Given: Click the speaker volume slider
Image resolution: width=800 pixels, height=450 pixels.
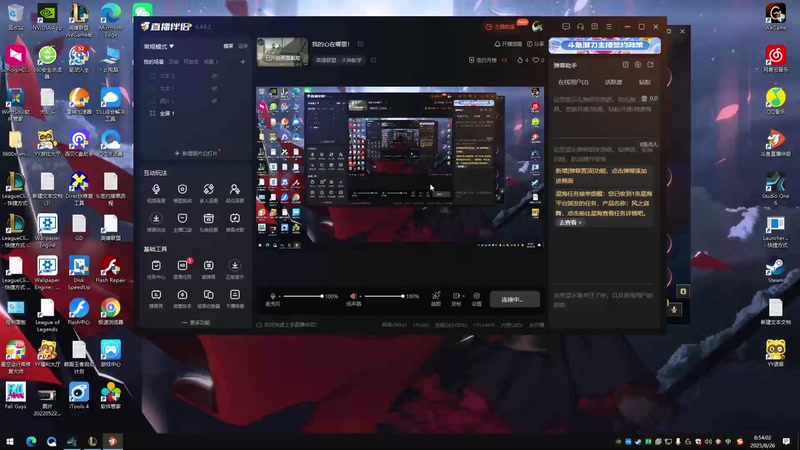Looking at the screenshot, I should click(x=384, y=296).
